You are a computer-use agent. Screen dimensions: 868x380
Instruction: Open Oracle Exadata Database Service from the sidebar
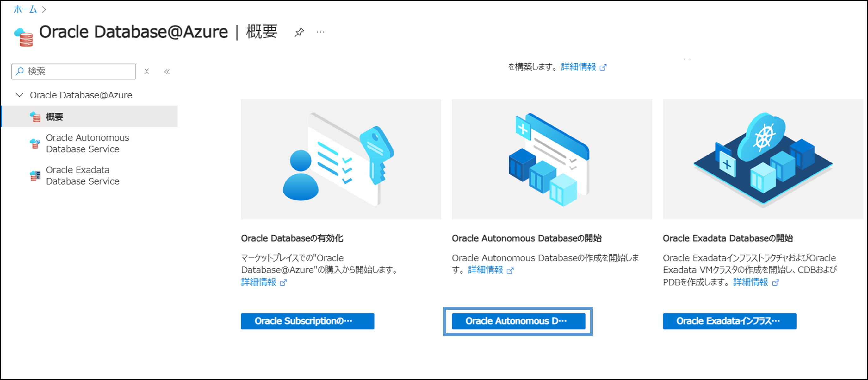(83, 175)
